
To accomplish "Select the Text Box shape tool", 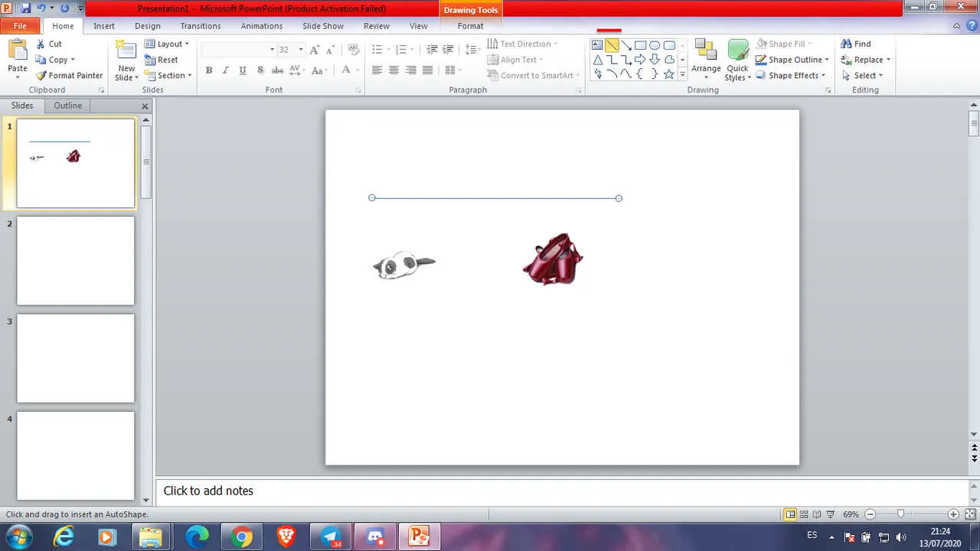I will coord(597,45).
